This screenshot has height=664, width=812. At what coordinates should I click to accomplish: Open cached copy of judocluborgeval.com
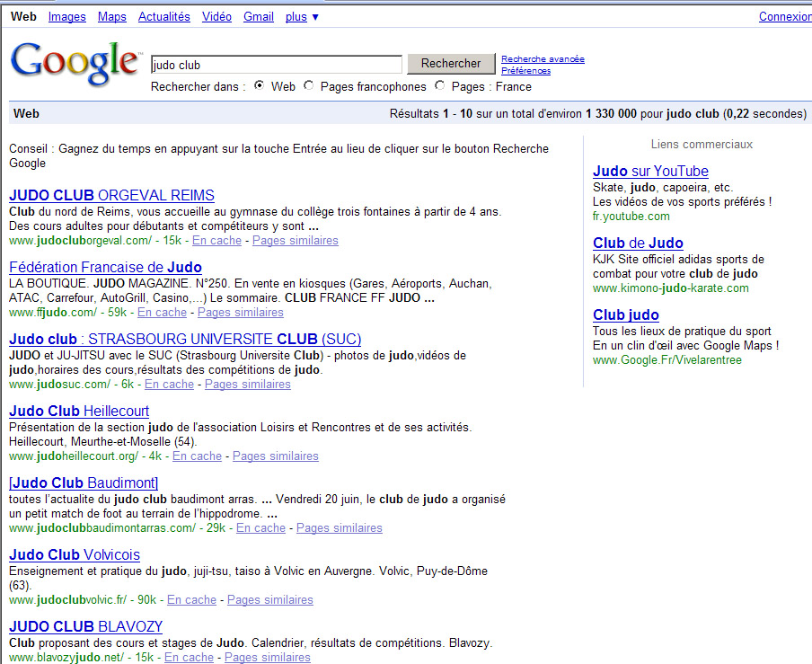tap(217, 240)
